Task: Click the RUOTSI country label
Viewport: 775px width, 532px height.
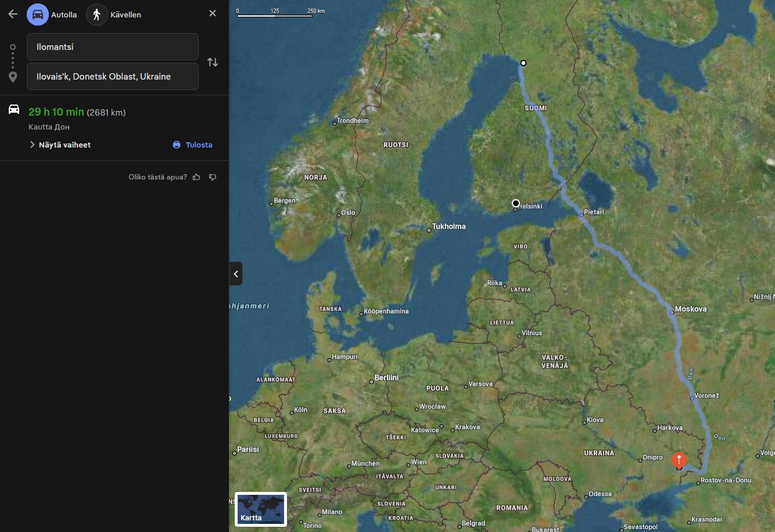Action: pyautogui.click(x=396, y=145)
